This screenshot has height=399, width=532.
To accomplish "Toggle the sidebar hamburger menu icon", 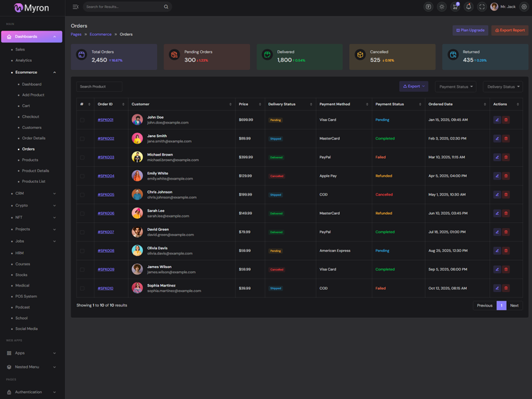I will coord(75,7).
